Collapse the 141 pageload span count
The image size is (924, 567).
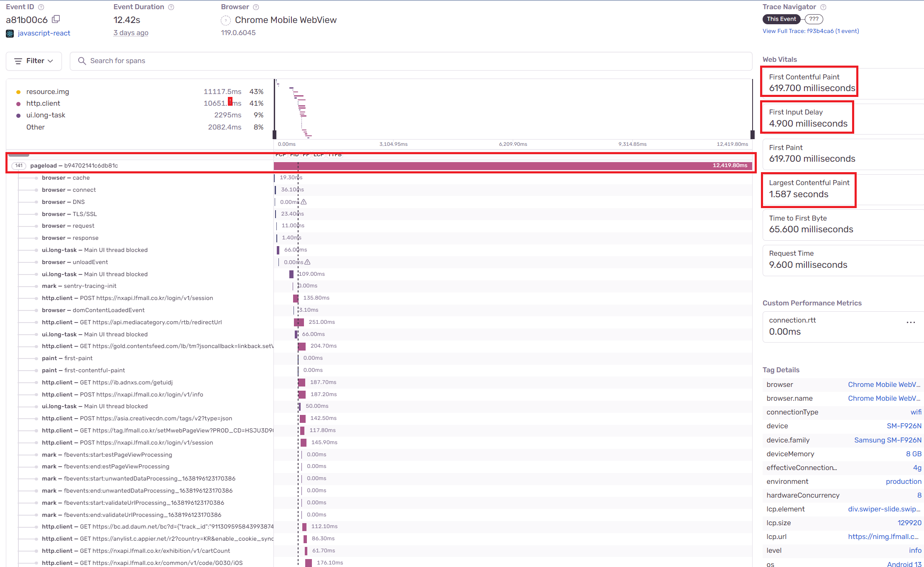point(19,165)
